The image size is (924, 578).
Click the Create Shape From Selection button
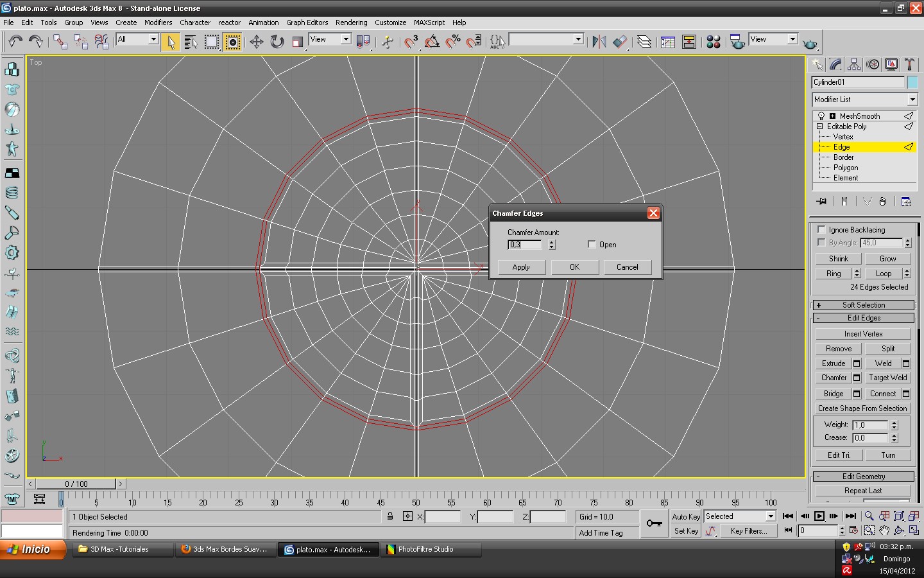point(862,408)
